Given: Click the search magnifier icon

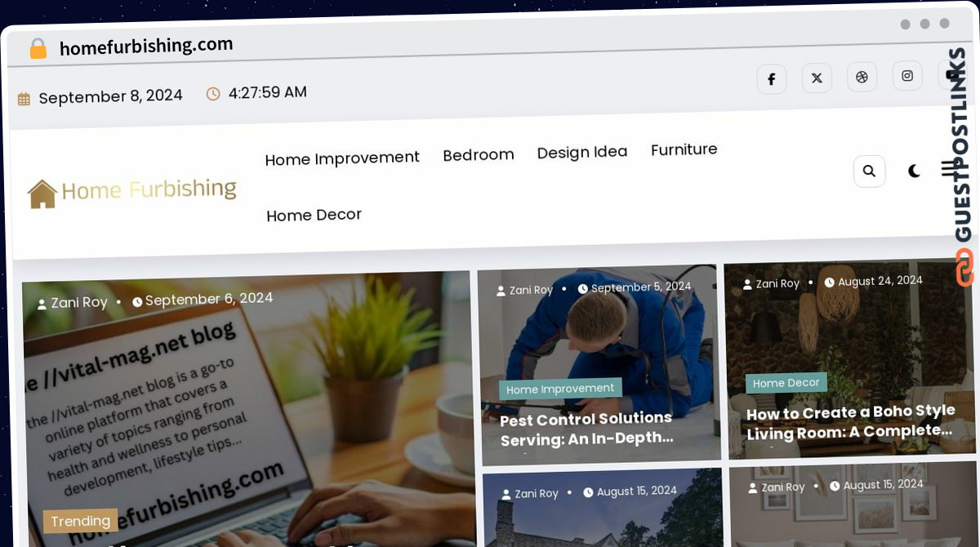Looking at the screenshot, I should tap(869, 171).
